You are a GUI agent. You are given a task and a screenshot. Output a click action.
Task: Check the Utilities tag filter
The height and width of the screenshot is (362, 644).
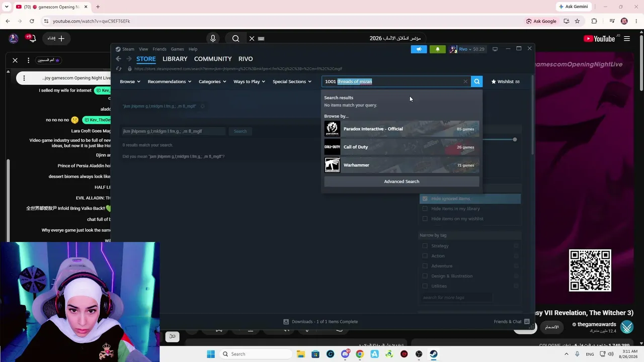tap(425, 286)
